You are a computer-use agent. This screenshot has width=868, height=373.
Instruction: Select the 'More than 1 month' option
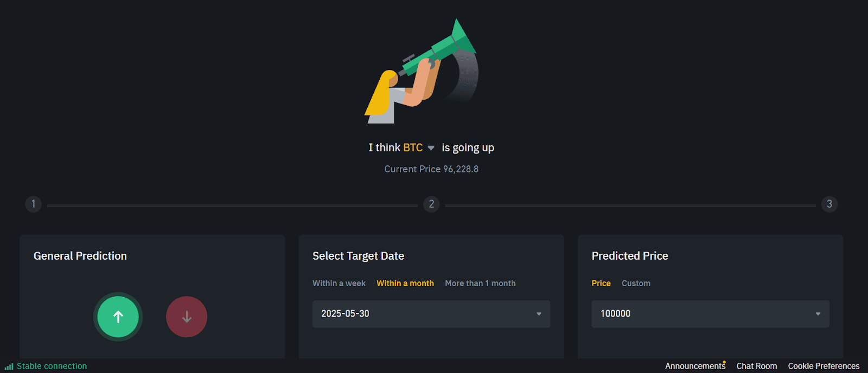point(480,283)
